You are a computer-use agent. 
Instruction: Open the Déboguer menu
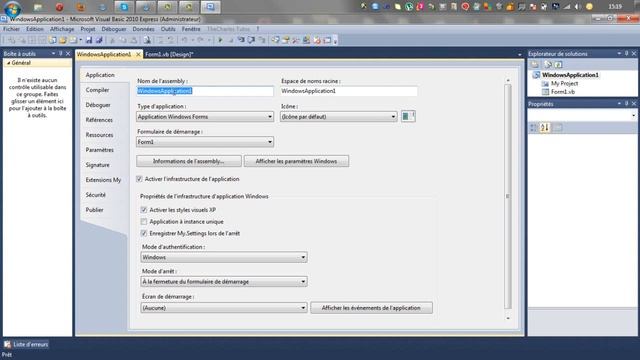(114, 29)
